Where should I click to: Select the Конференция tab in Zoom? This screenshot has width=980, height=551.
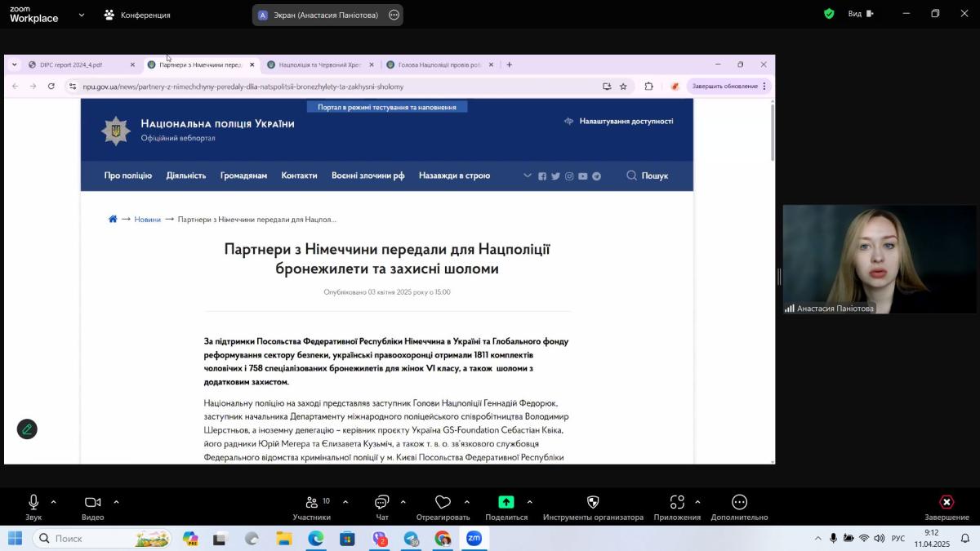point(137,15)
